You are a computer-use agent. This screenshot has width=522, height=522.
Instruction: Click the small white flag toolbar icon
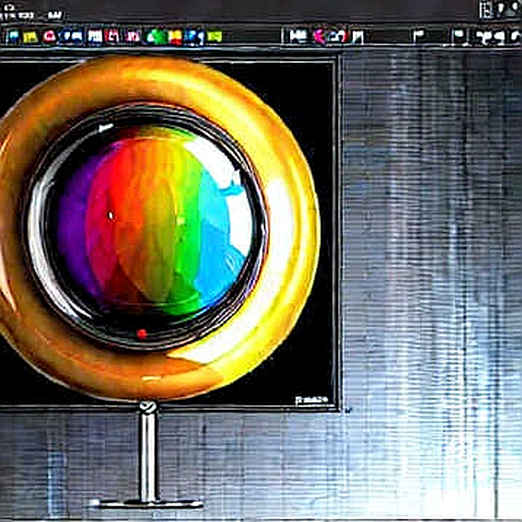[x=418, y=35]
